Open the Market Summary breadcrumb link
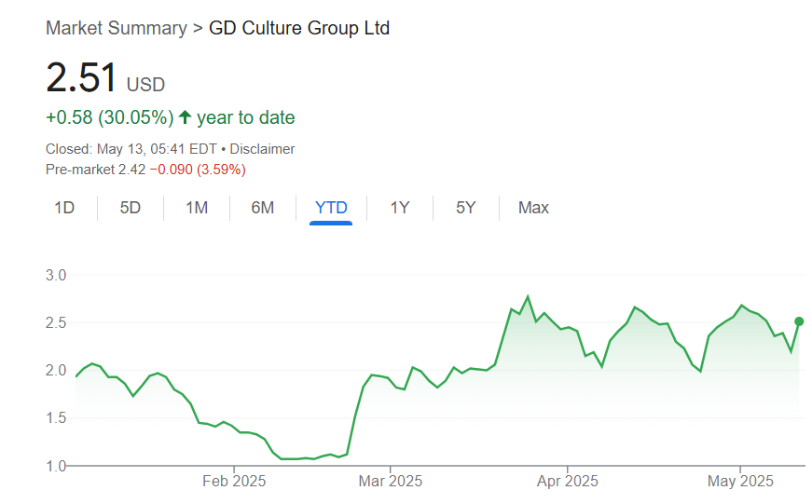This screenshot has height=504, width=812. coord(116,28)
